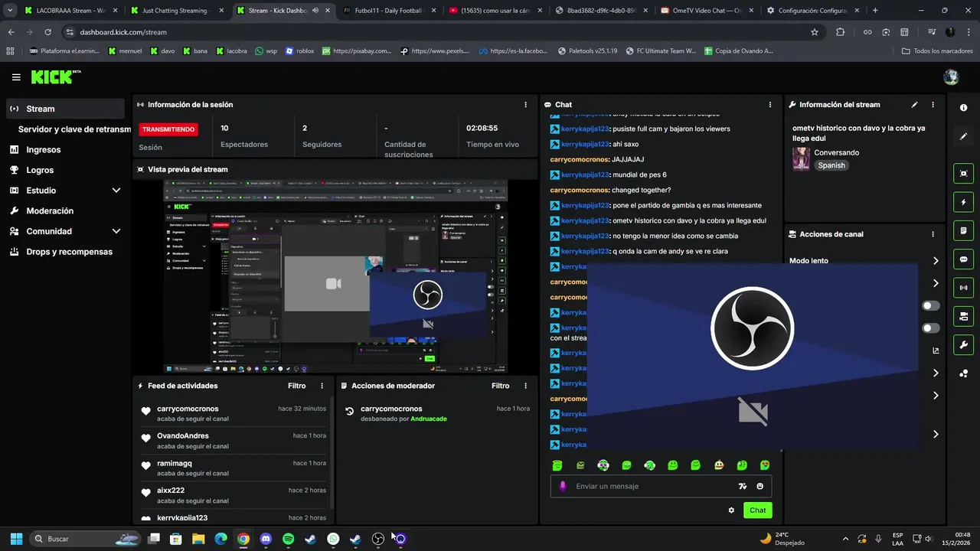The height and width of the screenshot is (551, 980).
Task: Open Feed de actividades options menu
Action: coord(322,386)
